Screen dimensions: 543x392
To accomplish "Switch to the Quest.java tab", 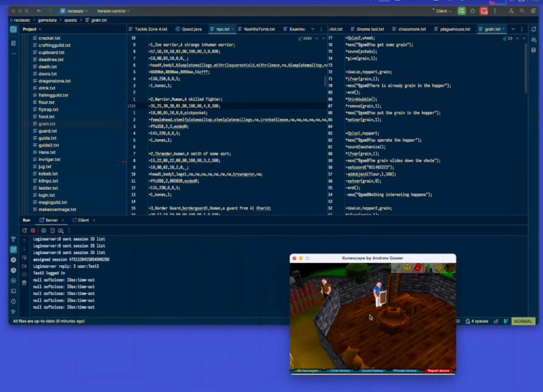I will (189, 29).
